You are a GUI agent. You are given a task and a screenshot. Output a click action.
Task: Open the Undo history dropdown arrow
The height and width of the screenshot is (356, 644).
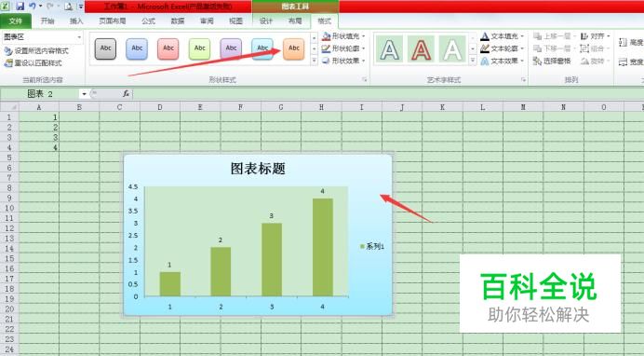click(40, 7)
